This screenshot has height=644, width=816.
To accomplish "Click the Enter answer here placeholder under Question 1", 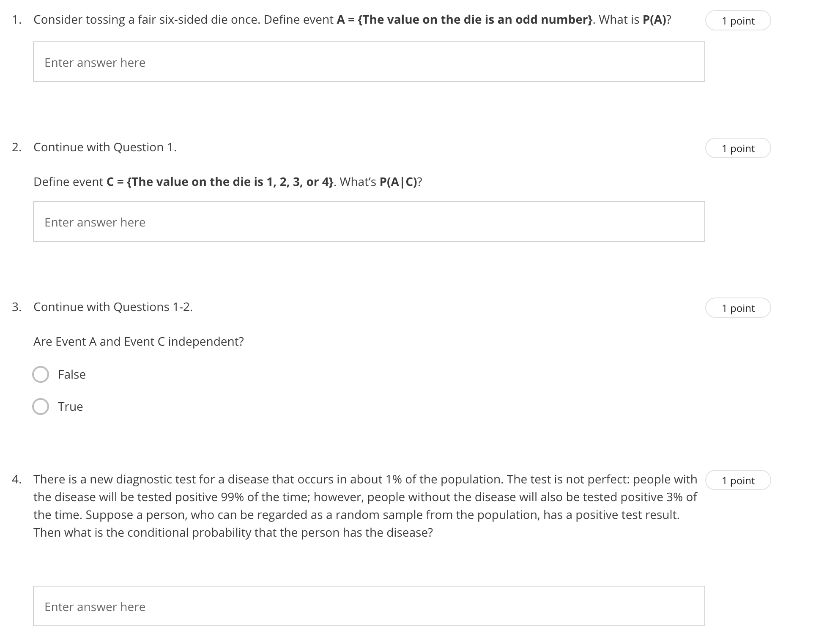I will click(x=95, y=62).
